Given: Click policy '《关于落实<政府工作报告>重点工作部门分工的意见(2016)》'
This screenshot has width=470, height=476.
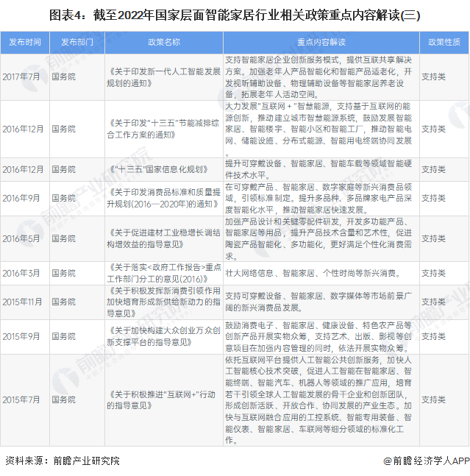Looking at the screenshot, I should 163,273.
